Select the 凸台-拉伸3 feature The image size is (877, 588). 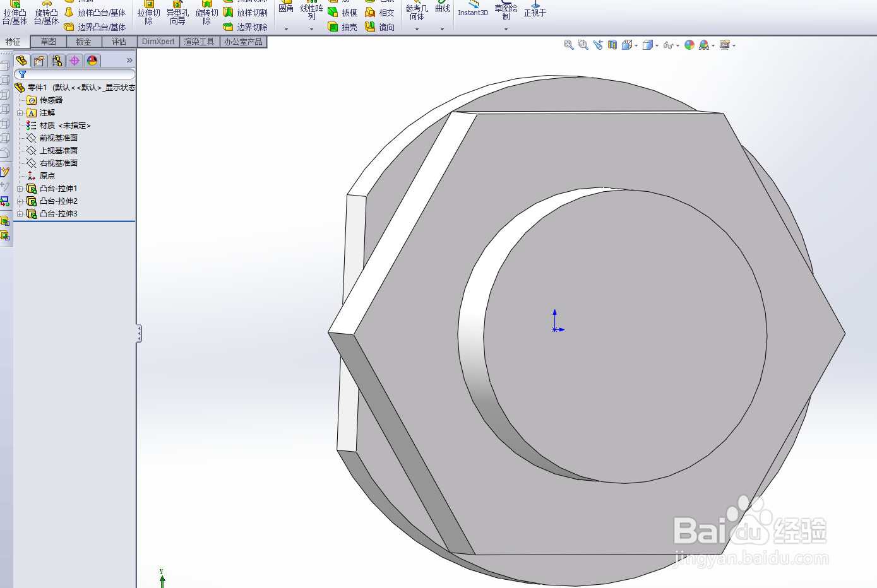coord(52,213)
